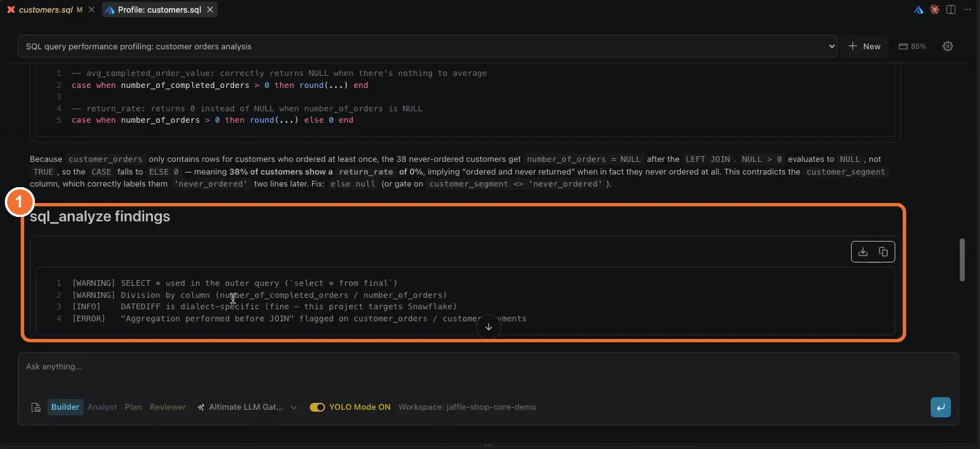
Task: Click the SELECT * warning line in findings
Action: (235, 283)
